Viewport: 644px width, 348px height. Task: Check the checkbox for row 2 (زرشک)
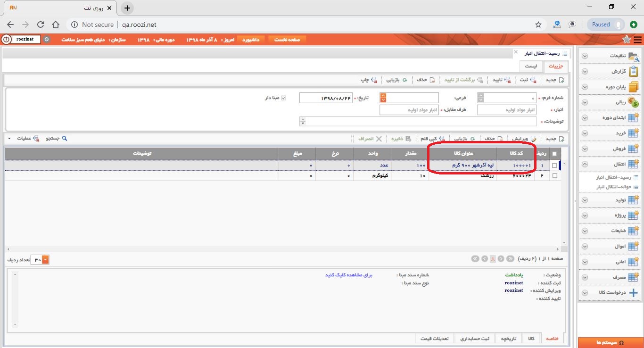554,176
